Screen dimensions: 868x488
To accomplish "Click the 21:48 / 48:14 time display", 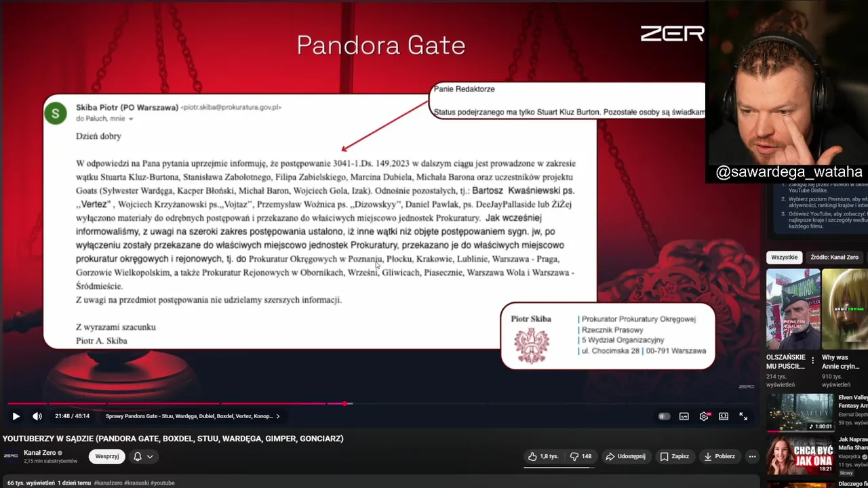I will pyautogui.click(x=72, y=416).
